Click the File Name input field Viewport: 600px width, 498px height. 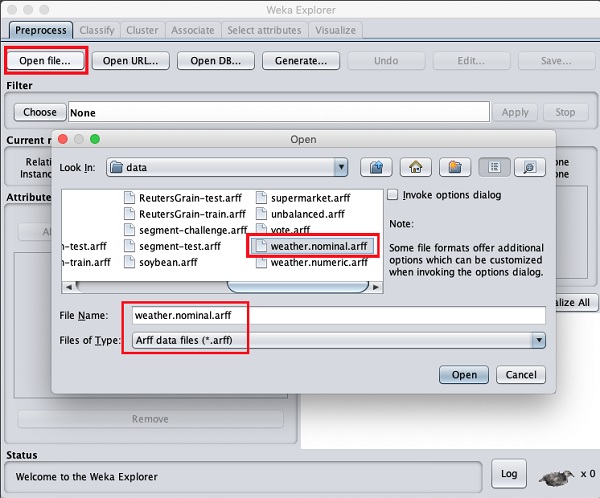(339, 315)
